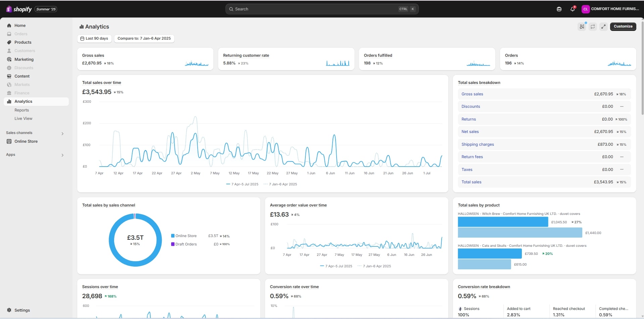Open the Taxes breakdown link
This screenshot has width=644, height=319.
467,170
